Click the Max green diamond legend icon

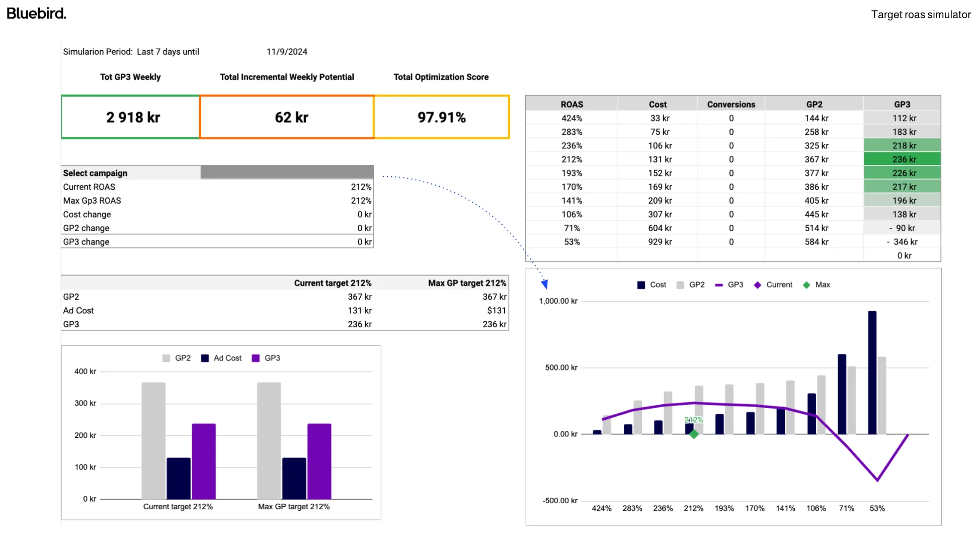pyautogui.click(x=806, y=285)
